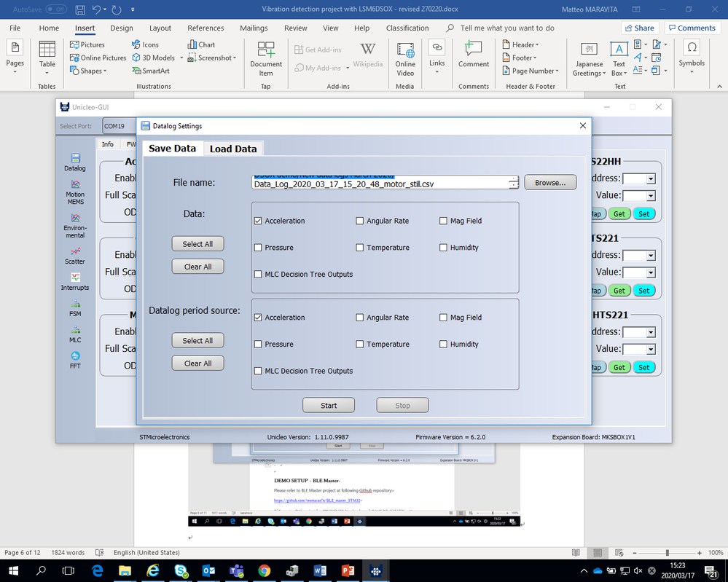The height and width of the screenshot is (582, 728).
Task: Open FFT sidebar icon
Action: 75,360
